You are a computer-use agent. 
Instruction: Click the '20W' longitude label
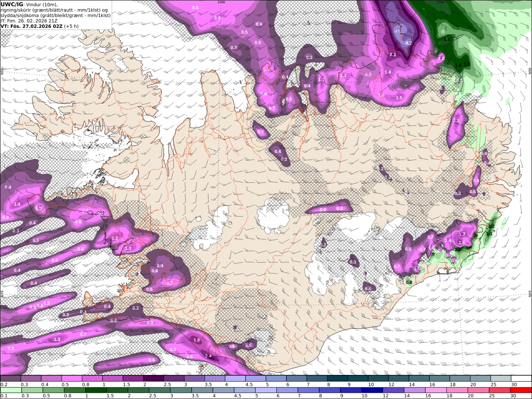(x=221, y=2)
